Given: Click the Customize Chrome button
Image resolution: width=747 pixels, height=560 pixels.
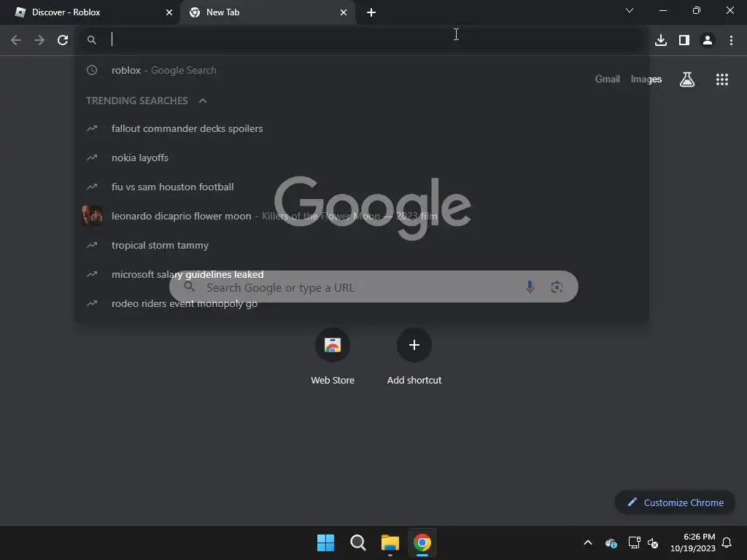Looking at the screenshot, I should [675, 502].
